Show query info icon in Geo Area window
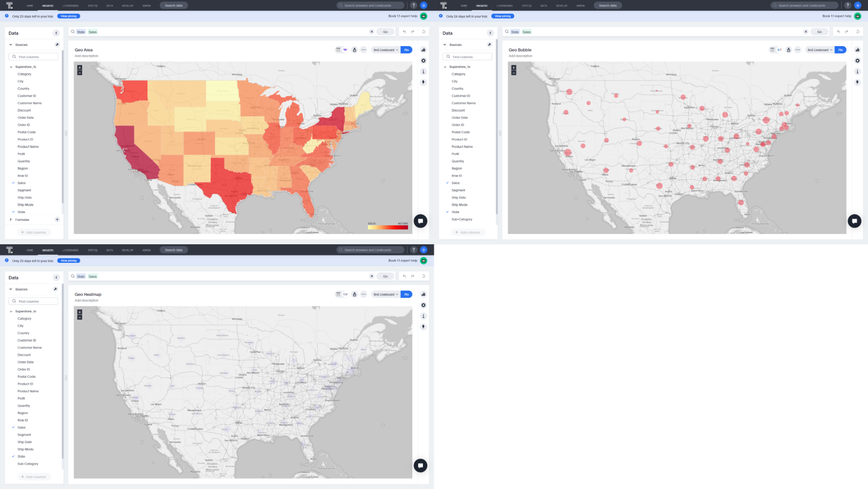The height and width of the screenshot is (489, 868). coord(423,71)
